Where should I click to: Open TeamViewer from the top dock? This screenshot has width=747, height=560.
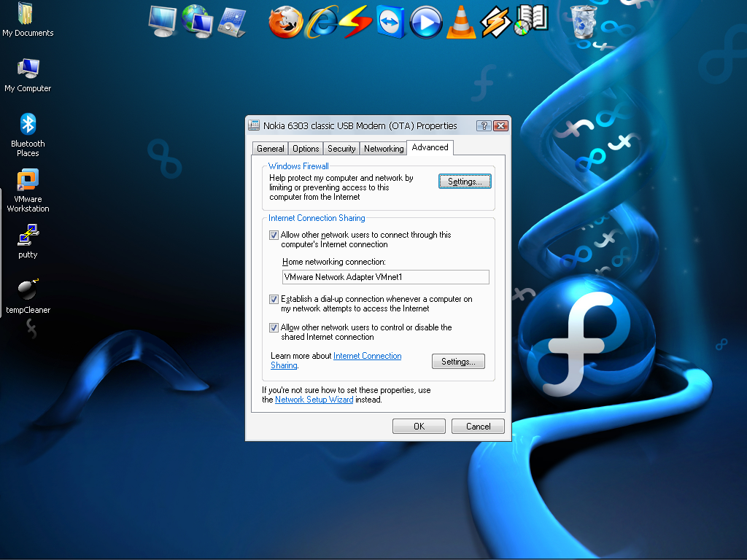(x=391, y=22)
